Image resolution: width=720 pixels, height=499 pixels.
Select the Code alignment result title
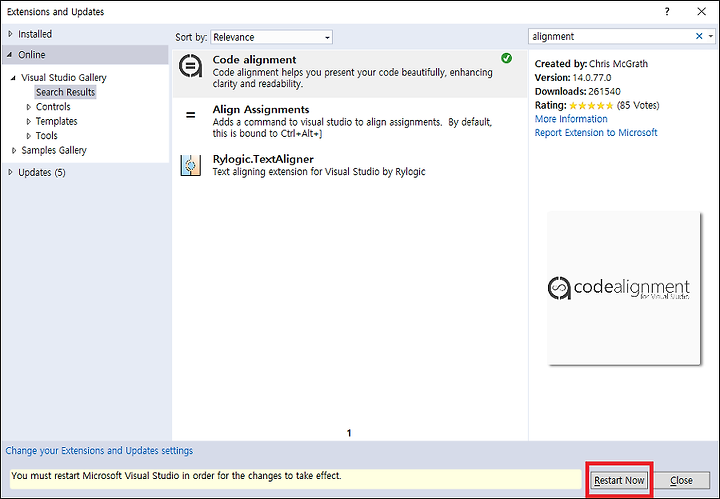(x=254, y=60)
